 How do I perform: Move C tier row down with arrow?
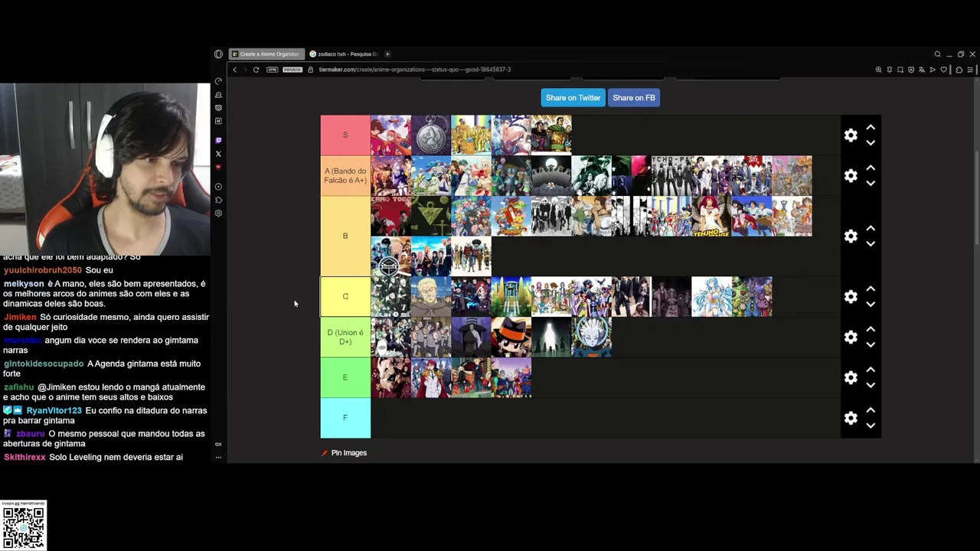(x=871, y=305)
